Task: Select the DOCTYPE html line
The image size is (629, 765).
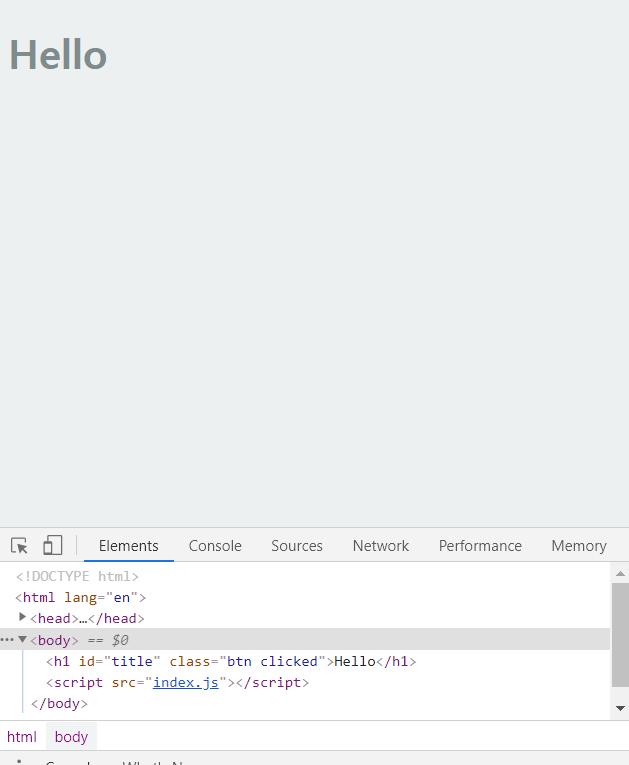Action: pos(77,576)
